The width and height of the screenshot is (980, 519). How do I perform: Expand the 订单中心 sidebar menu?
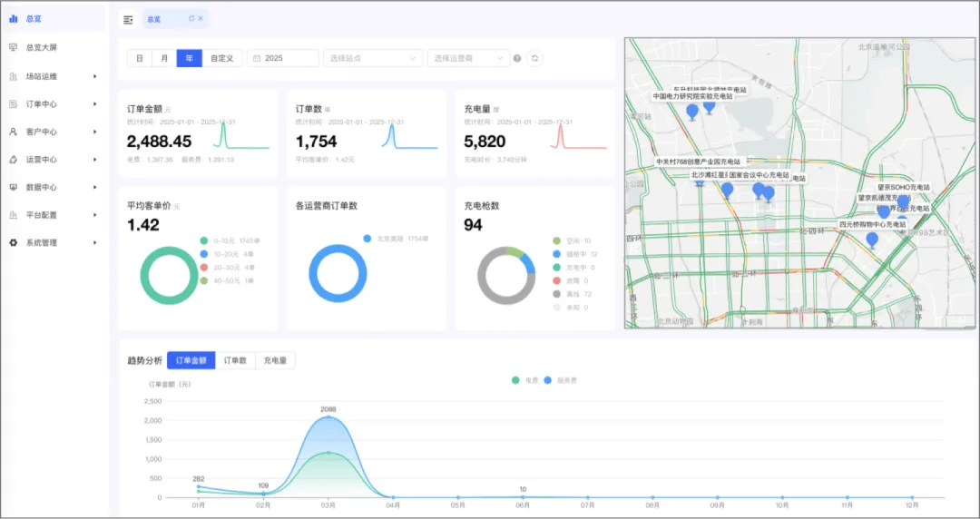coord(54,103)
